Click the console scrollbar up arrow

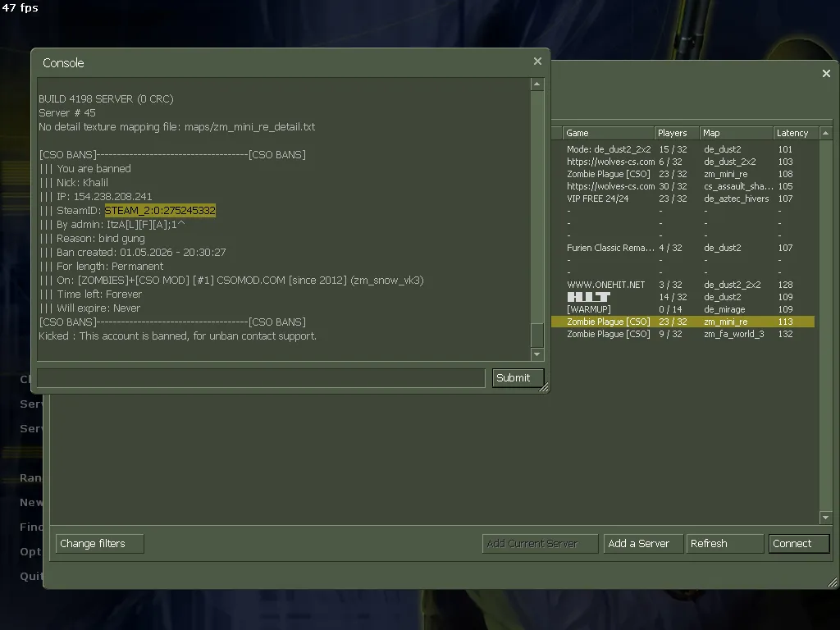536,84
